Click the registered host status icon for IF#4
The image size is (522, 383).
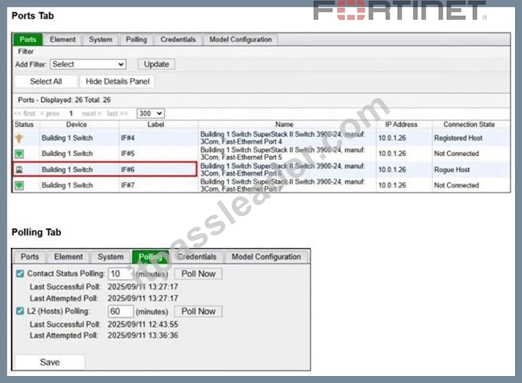(x=19, y=138)
